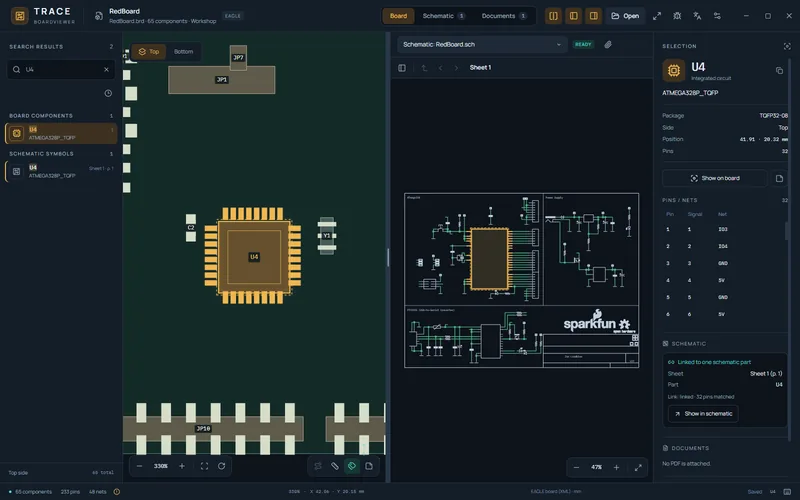Toggle left sidebar panel icon
Viewport: 800px width, 500px height.
573,16
